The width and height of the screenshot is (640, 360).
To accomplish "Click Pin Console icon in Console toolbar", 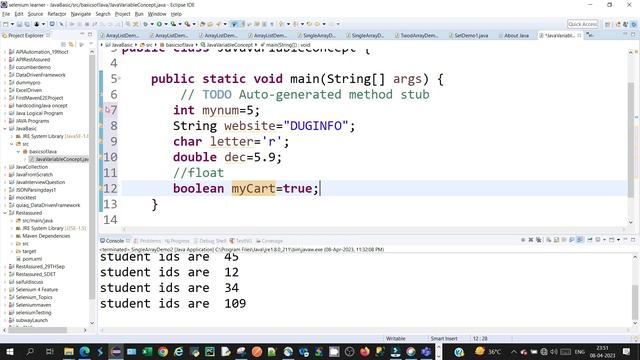I will coord(590,240).
